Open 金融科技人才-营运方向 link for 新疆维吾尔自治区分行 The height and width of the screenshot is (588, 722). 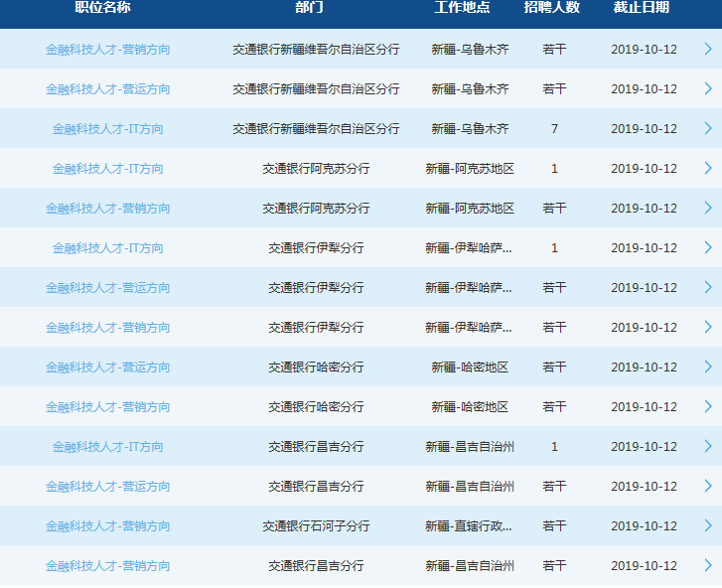pyautogui.click(x=107, y=88)
